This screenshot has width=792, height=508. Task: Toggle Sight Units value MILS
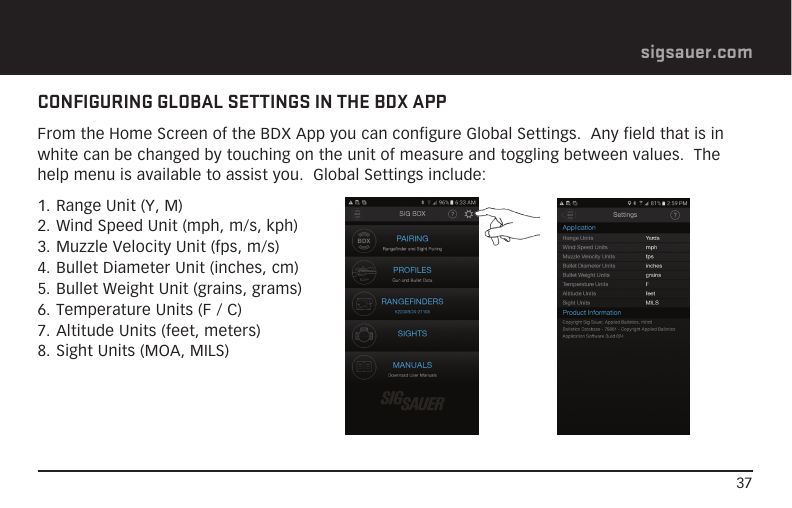click(x=652, y=303)
